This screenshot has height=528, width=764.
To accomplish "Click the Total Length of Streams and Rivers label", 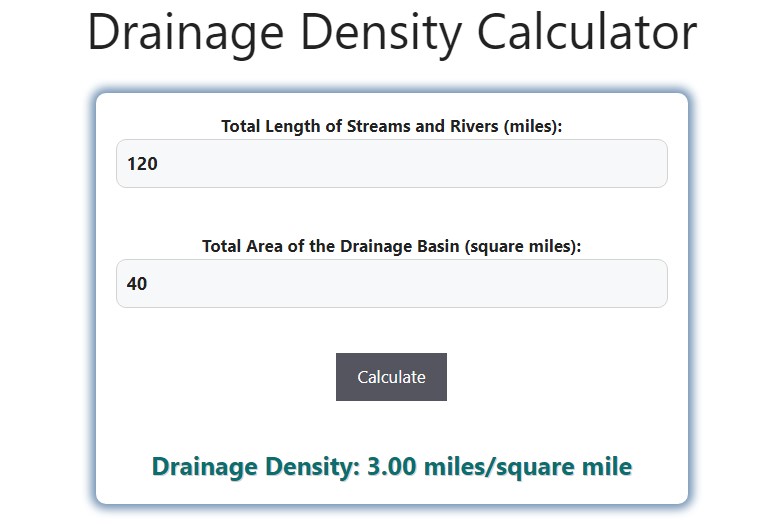I will pyautogui.click(x=392, y=127).
